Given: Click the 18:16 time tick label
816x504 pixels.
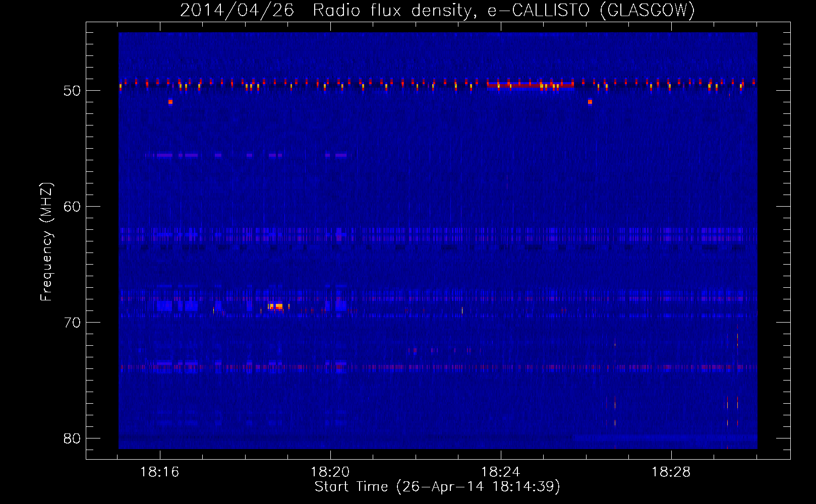Looking at the screenshot, I should click(x=160, y=472).
